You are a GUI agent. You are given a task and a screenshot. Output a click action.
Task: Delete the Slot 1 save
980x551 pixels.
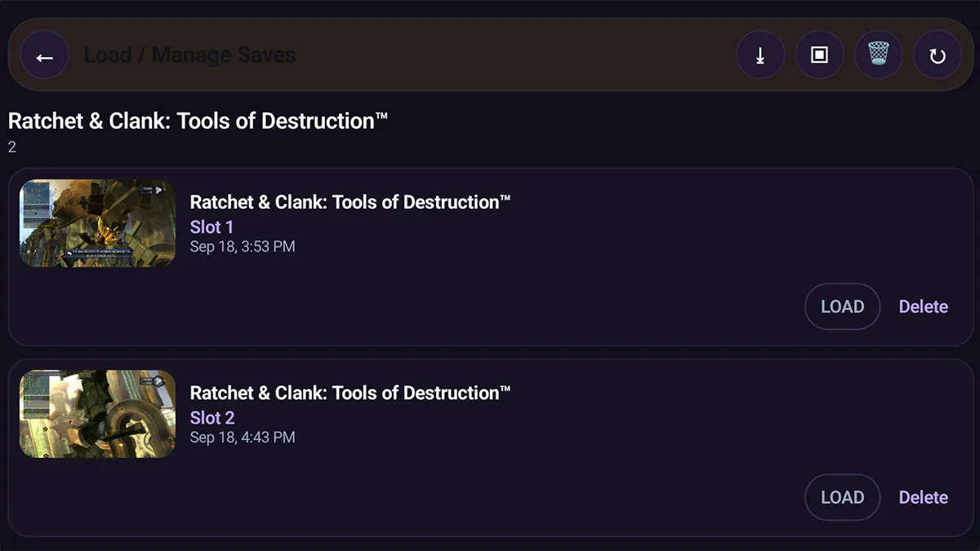924,306
